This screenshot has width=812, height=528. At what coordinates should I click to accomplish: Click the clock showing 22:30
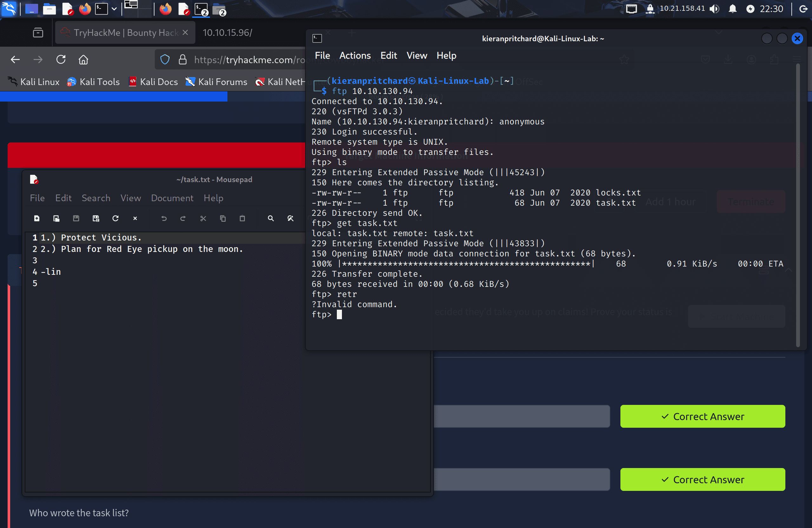[x=771, y=9]
